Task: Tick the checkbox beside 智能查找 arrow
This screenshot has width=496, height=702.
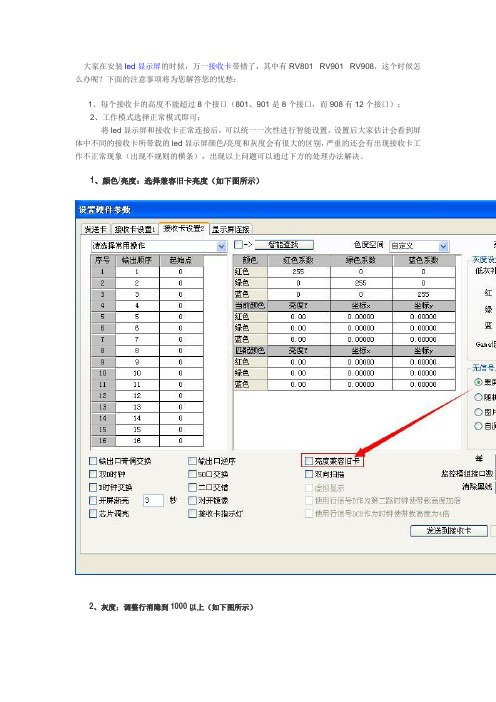Action: [238, 244]
